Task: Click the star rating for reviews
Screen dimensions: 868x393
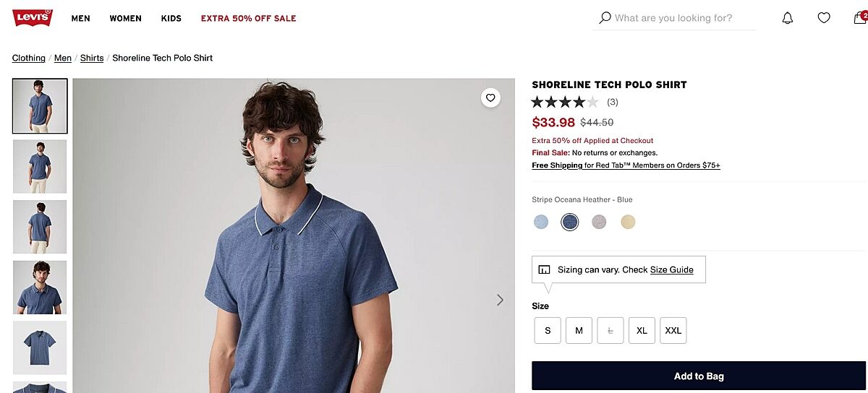Action: (565, 102)
